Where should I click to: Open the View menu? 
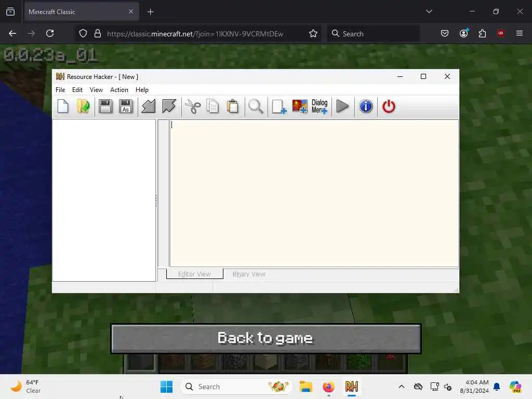pyautogui.click(x=96, y=90)
